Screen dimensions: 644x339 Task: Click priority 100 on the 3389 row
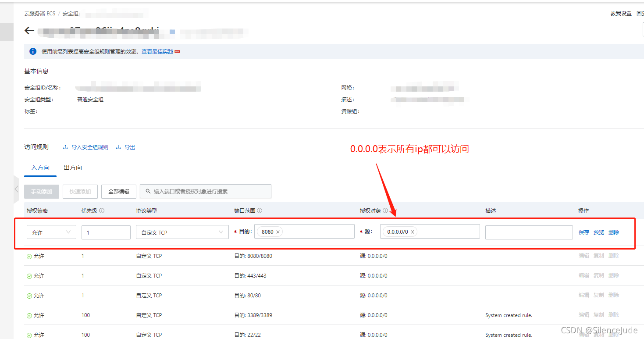point(85,315)
